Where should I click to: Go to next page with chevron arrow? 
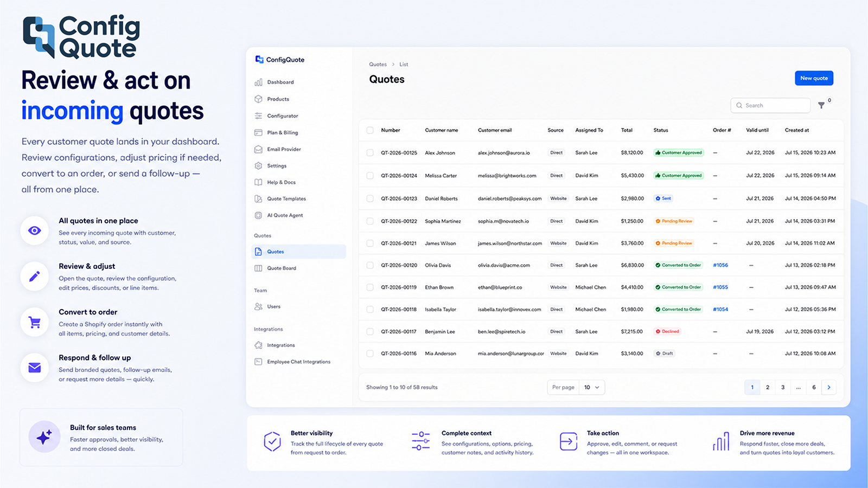pyautogui.click(x=829, y=387)
